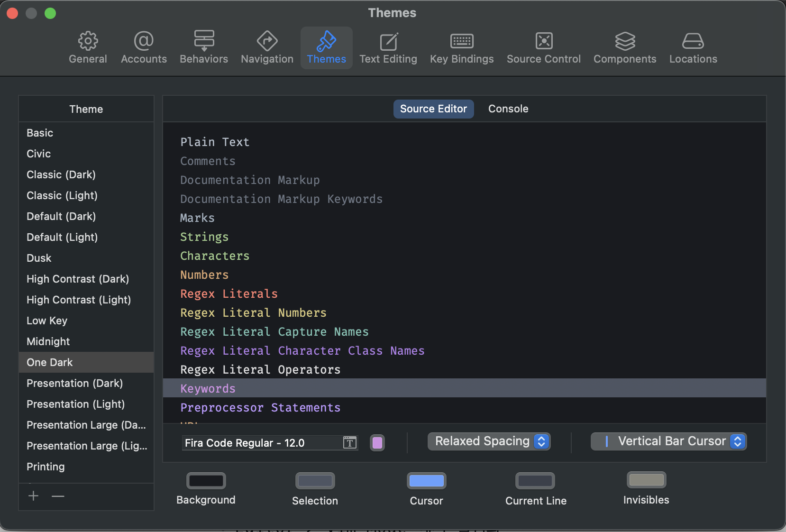
Task: Select the Civic theme
Action: tap(86, 154)
